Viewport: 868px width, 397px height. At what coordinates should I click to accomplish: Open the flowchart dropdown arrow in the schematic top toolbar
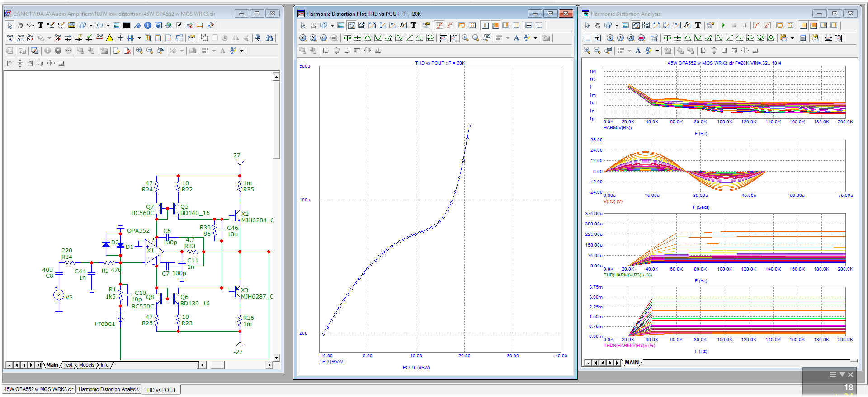[108, 25]
